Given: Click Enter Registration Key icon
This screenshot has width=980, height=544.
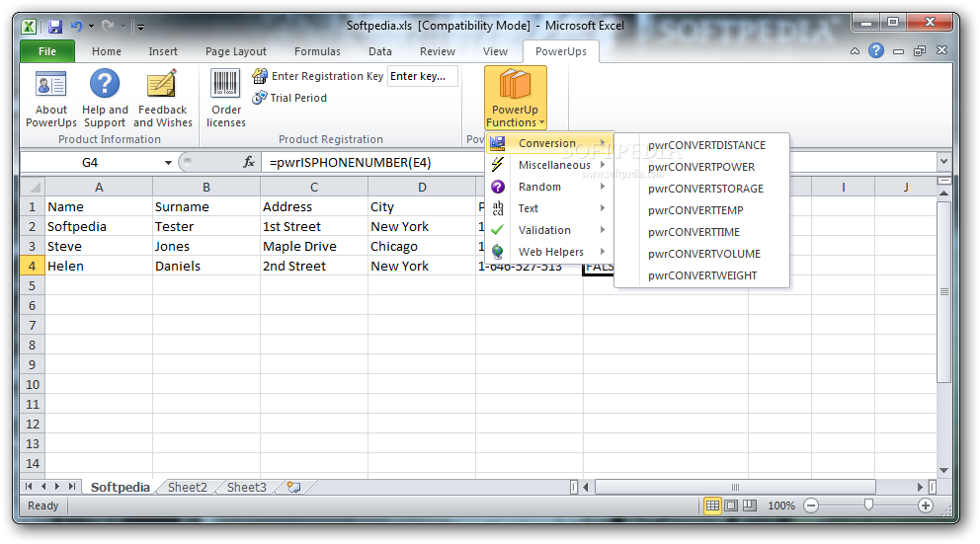Looking at the screenshot, I should pos(260,76).
